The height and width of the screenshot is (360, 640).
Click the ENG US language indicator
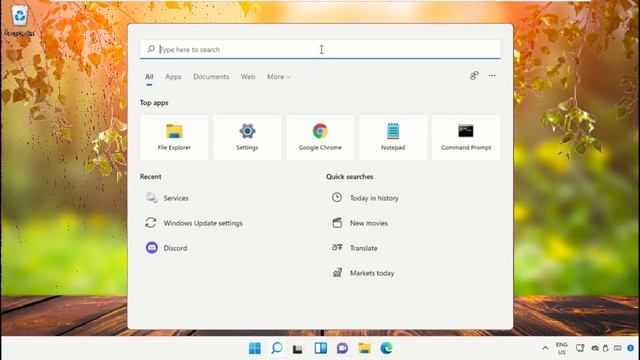[x=562, y=348]
